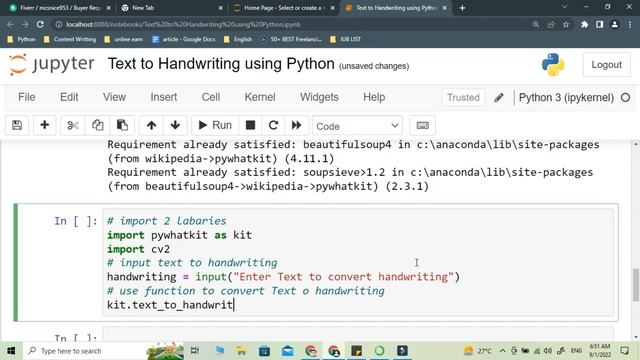This screenshot has height=360, width=640.
Task: Save notebook with the floppy disk icon
Action: (17, 125)
